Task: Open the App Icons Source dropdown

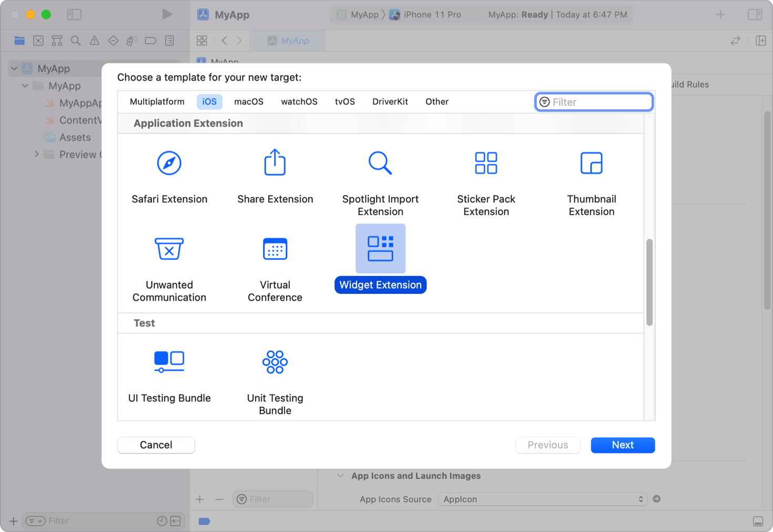Action: (x=543, y=499)
